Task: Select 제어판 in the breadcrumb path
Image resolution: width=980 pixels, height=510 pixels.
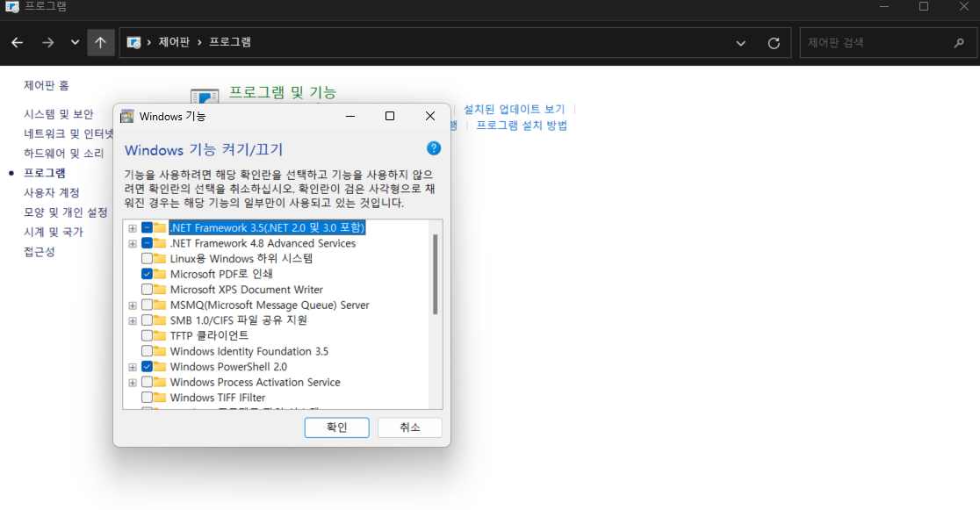Action: point(174,42)
